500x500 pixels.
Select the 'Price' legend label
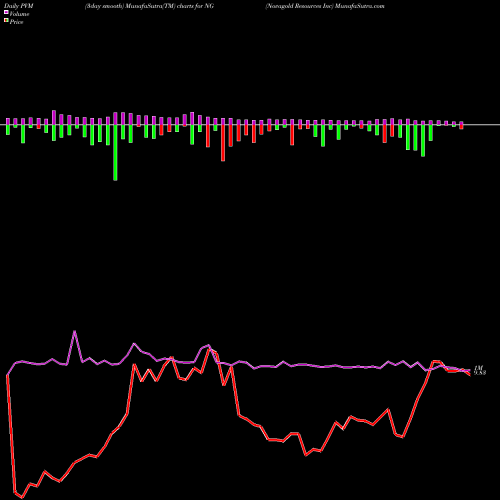click(x=16, y=22)
